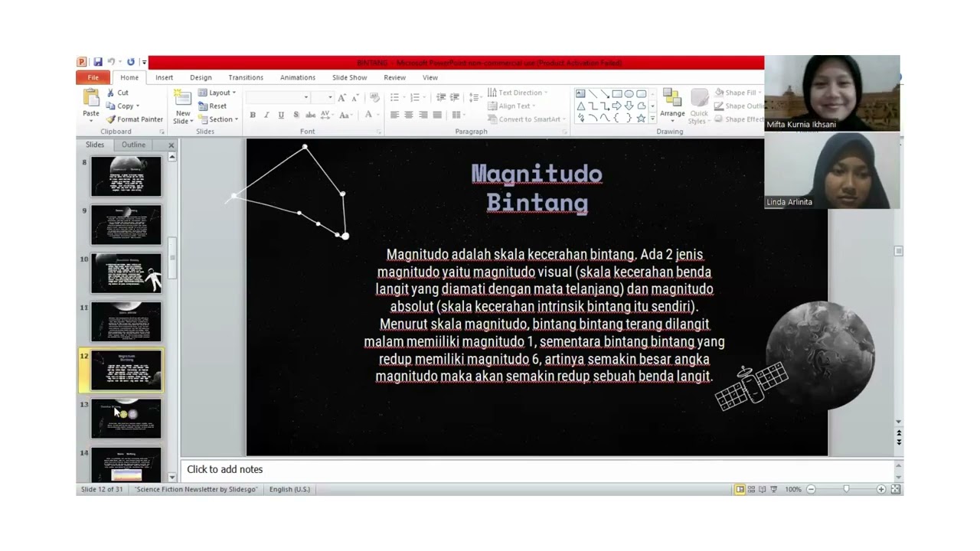Image resolution: width=980 pixels, height=551 pixels.
Task: Choose the Text Box shape
Action: coord(580,94)
